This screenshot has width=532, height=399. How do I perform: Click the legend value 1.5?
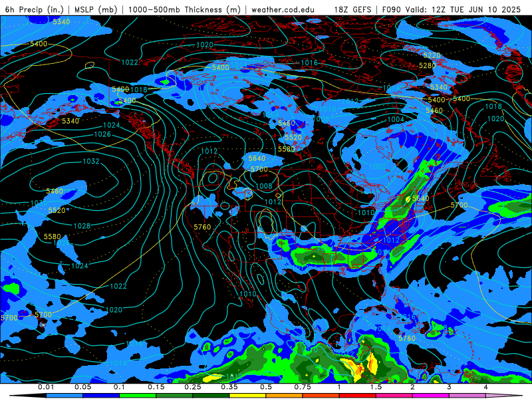376,387
